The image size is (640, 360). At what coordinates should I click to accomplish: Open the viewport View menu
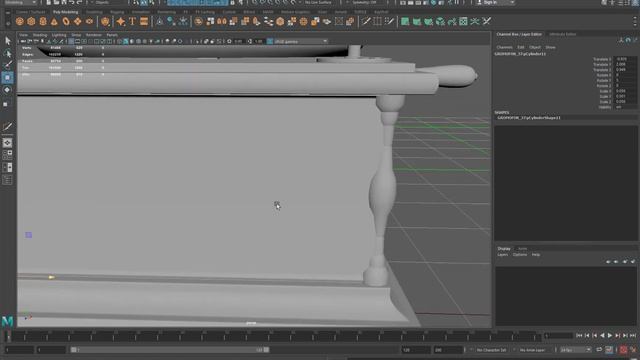tap(24, 35)
